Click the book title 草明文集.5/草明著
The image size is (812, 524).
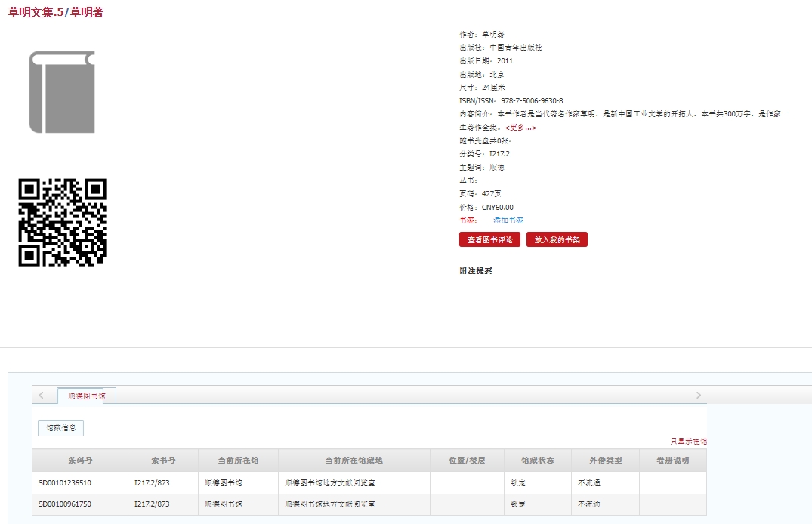coord(56,12)
